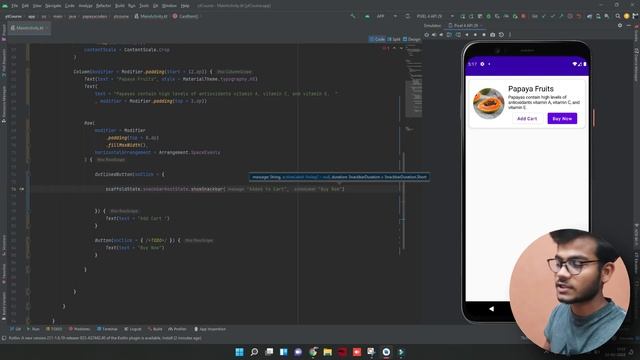This screenshot has height=360, width=640.
Task: Open the emulator panel settings gear
Action: (620, 25)
